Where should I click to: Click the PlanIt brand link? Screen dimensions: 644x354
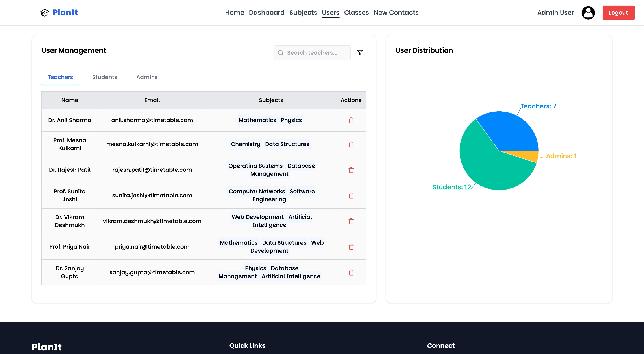(x=65, y=13)
